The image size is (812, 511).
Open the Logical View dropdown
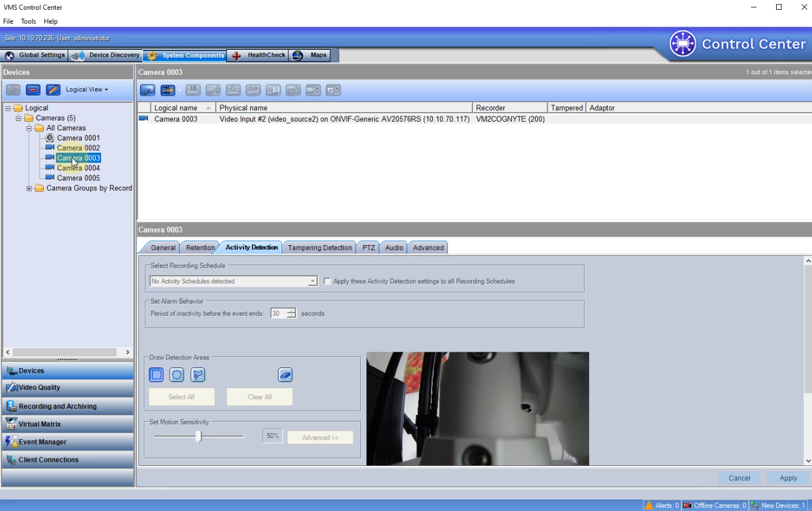86,89
